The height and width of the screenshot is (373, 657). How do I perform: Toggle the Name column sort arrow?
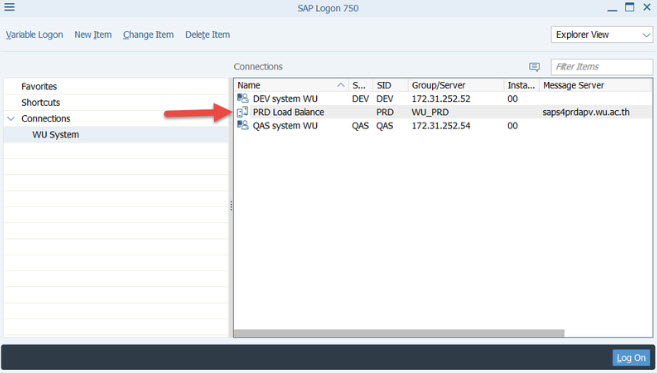coord(341,85)
